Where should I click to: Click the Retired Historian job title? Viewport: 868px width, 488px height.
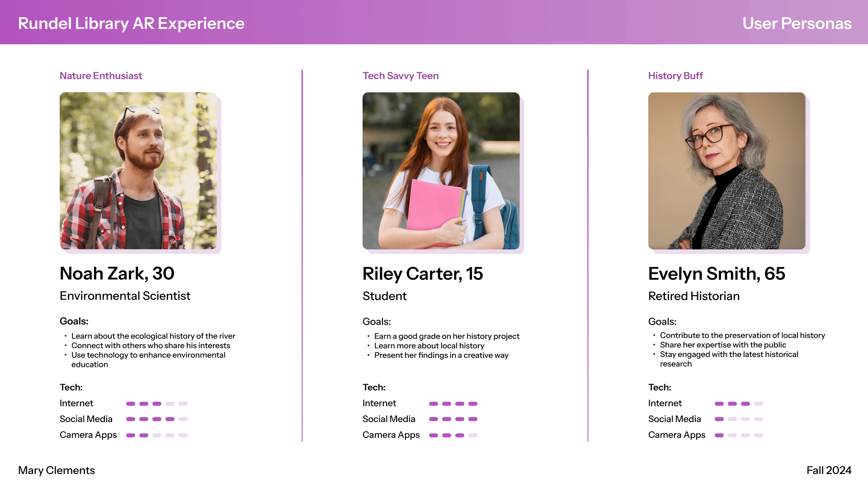(694, 296)
